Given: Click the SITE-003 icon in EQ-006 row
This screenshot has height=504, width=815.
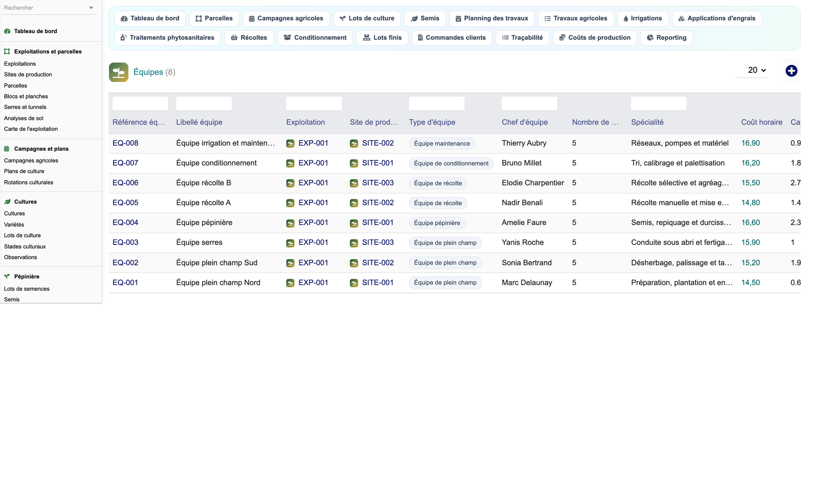Looking at the screenshot, I should pyautogui.click(x=354, y=183).
